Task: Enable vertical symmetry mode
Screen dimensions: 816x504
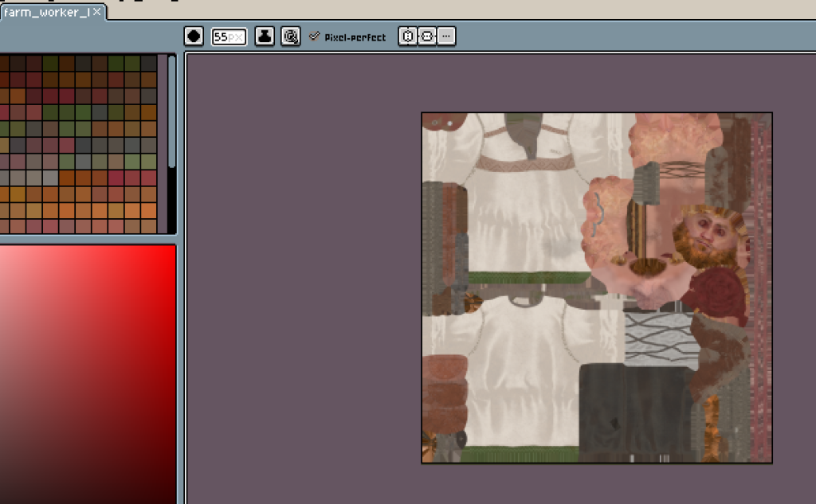Action: 427,37
